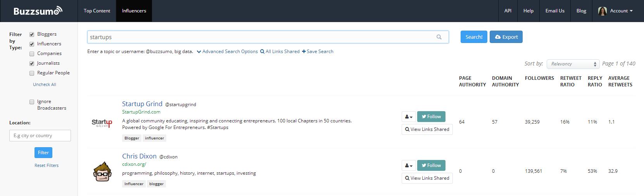
Task: Open Email Us in navbar
Action: (555, 11)
